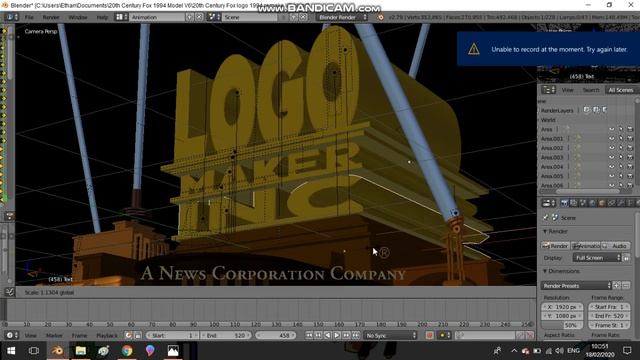Open the Render Presets dropdown

pyautogui.click(x=576, y=286)
